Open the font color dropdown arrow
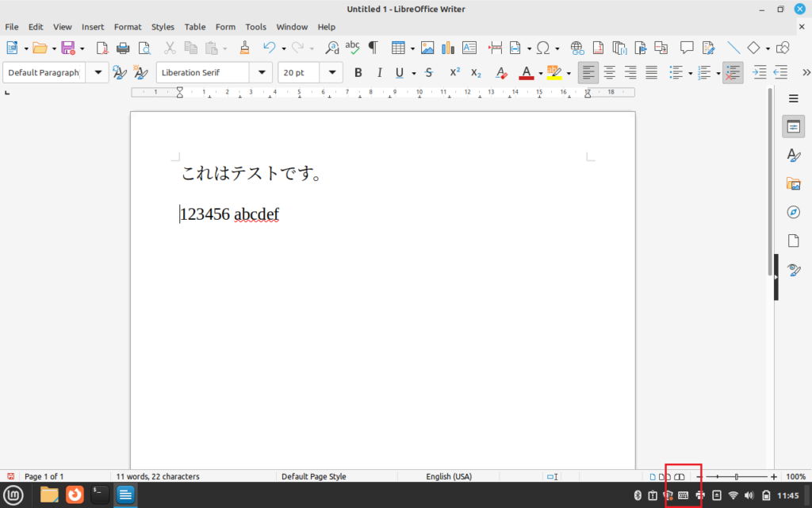The height and width of the screenshot is (508, 812). coord(541,73)
